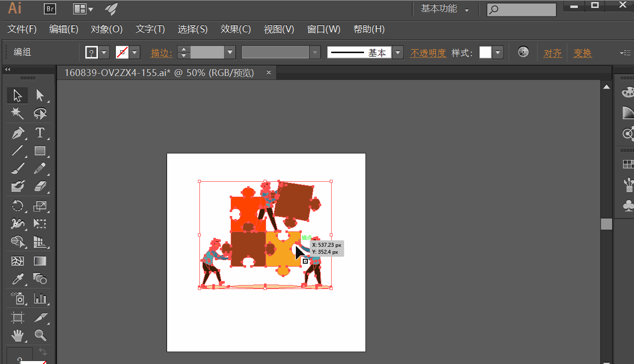Select the Eyedropper tool
The height and width of the screenshot is (364, 634).
17,279
